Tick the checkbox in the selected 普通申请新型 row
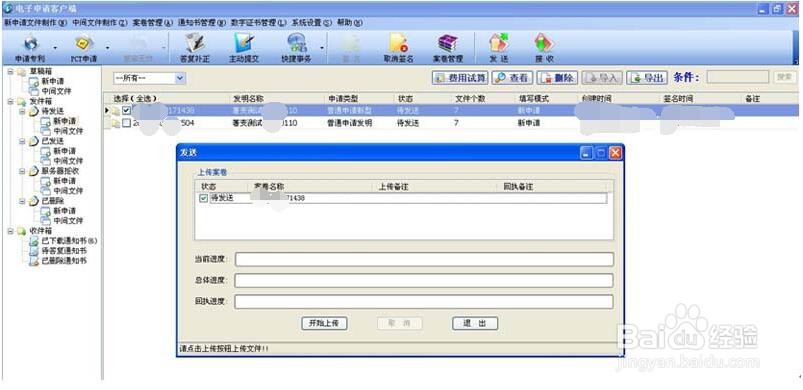The width and height of the screenshot is (803, 390). [126, 110]
